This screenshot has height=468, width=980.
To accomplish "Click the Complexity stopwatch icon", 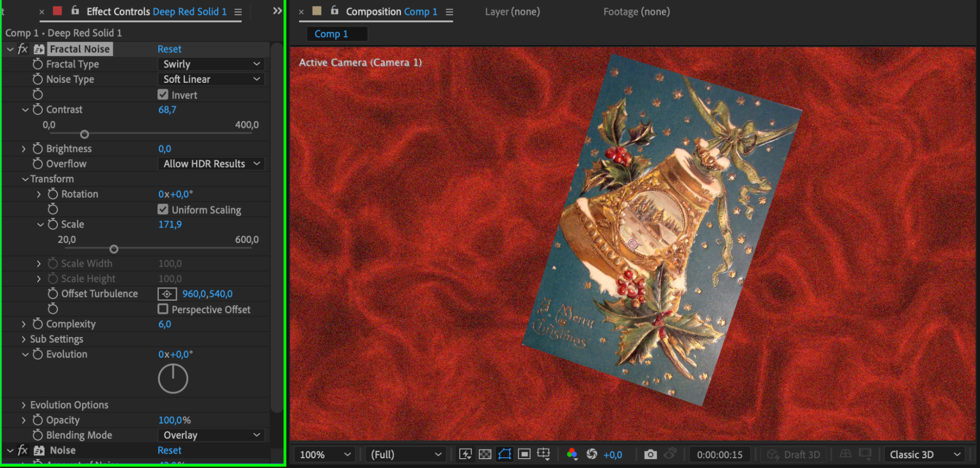I will click(38, 324).
